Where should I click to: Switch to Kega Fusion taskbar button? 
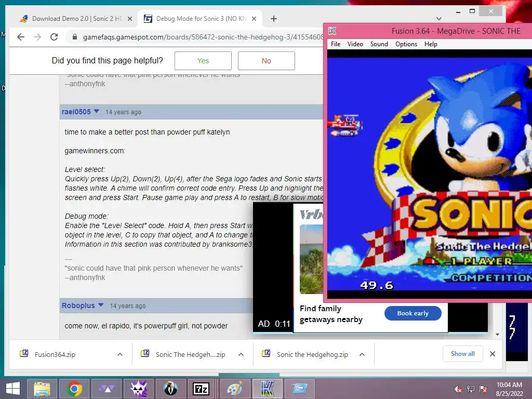point(267,389)
